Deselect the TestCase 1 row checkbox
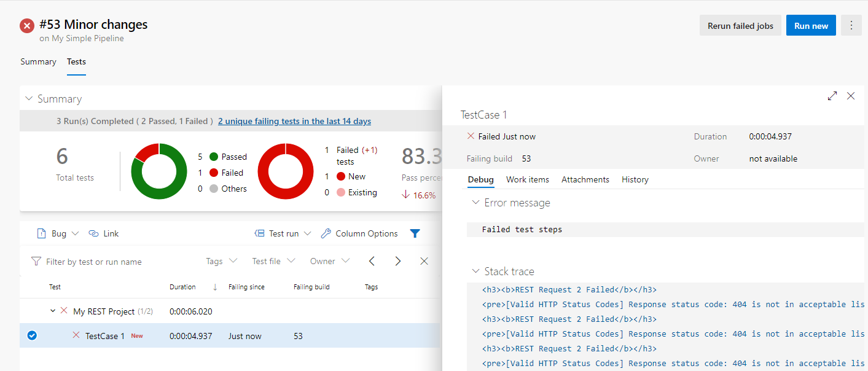Screen dimensions: 868x371 pyautogui.click(x=32, y=335)
